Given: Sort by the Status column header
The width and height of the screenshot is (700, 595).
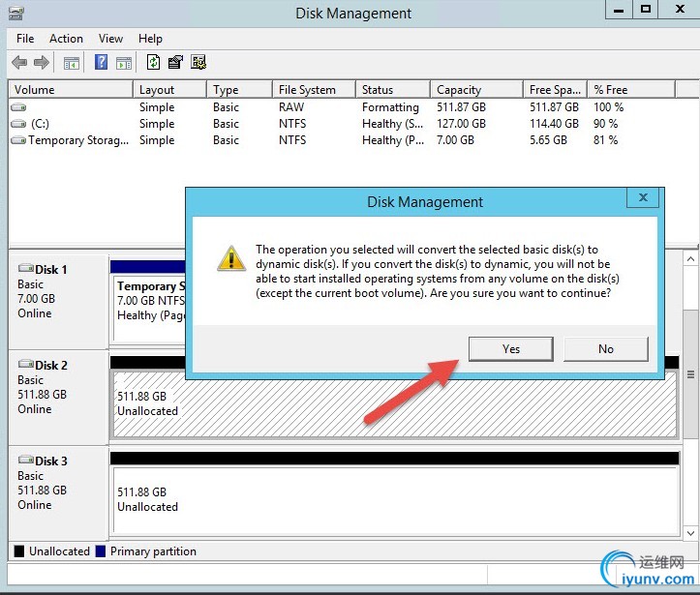Looking at the screenshot, I should pos(393,90).
